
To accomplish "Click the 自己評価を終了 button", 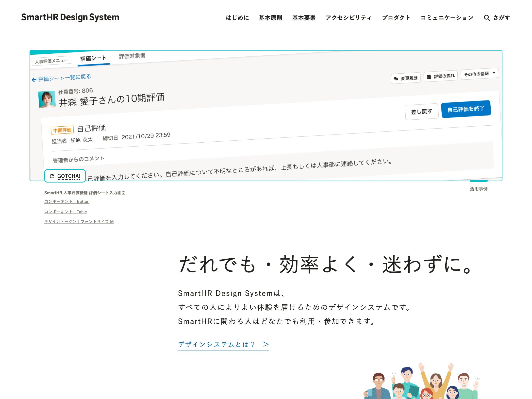I will tap(466, 109).
